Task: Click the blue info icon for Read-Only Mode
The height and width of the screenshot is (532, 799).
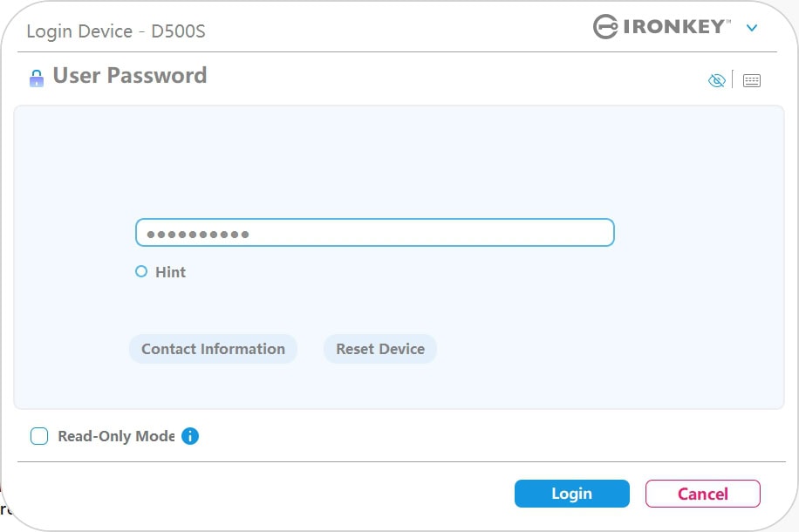Action: click(190, 436)
